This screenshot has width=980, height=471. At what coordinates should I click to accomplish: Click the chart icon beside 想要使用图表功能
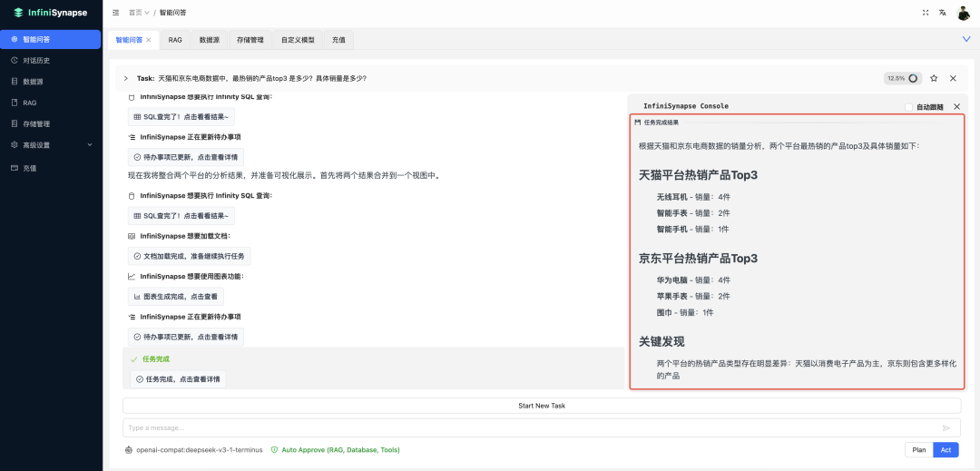tap(132, 276)
